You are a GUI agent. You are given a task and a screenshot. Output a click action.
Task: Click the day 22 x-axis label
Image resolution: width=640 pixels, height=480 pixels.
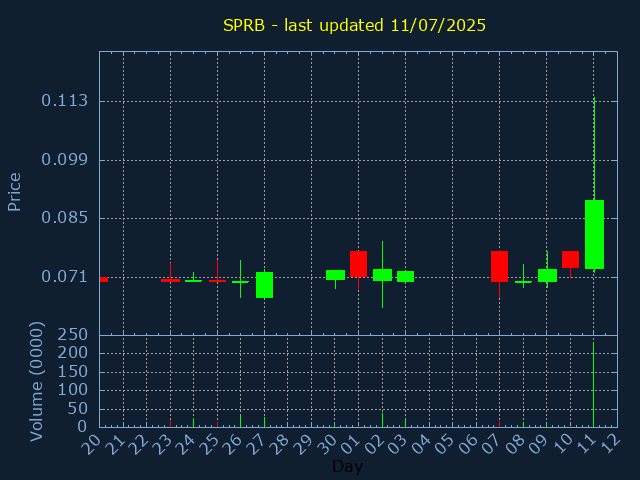[138, 444]
